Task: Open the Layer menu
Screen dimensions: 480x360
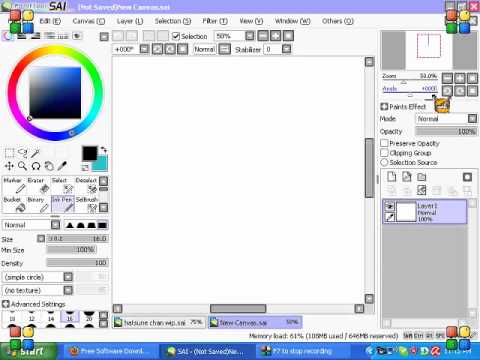Action: click(130, 21)
